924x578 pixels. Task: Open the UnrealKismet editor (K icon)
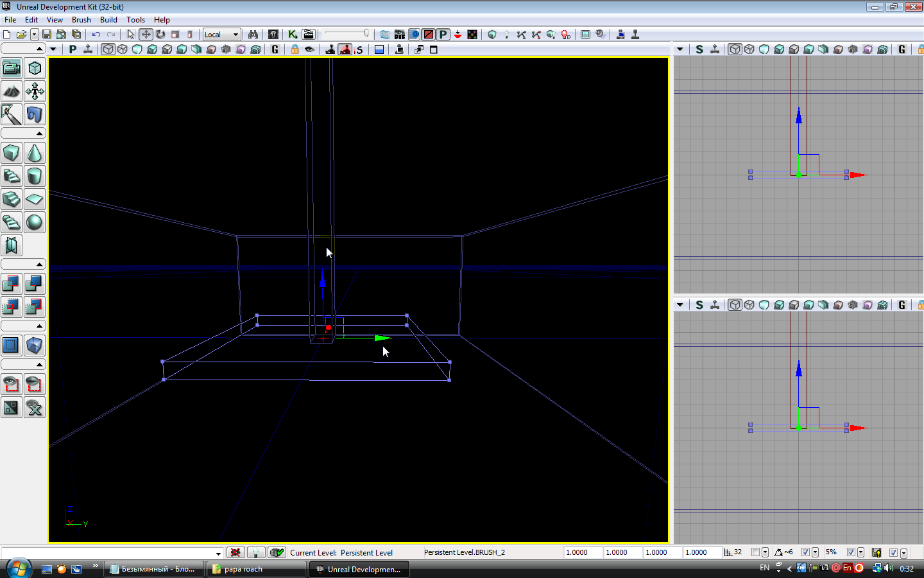pyautogui.click(x=293, y=35)
